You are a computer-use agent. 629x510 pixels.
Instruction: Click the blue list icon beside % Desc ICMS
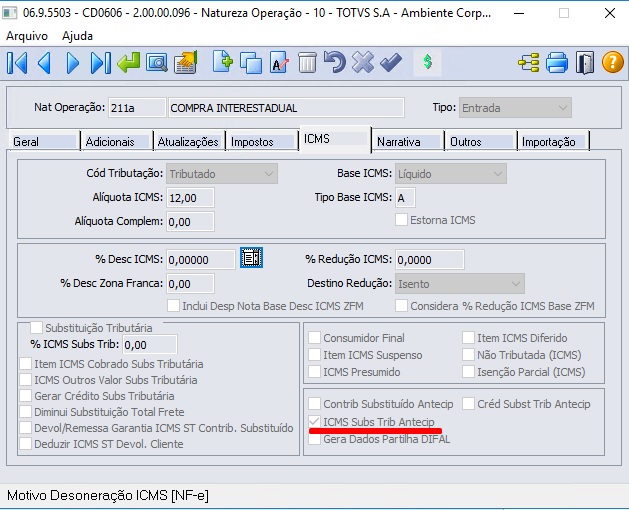(252, 258)
